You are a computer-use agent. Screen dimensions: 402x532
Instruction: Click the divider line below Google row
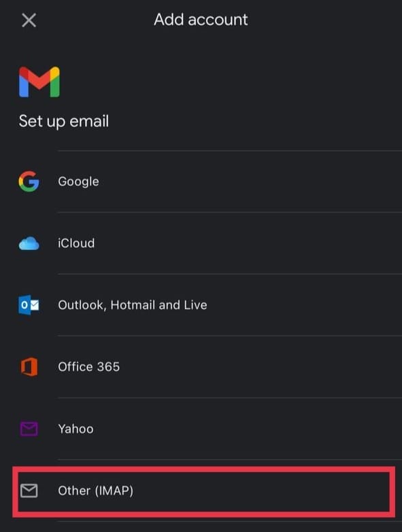coord(230,213)
